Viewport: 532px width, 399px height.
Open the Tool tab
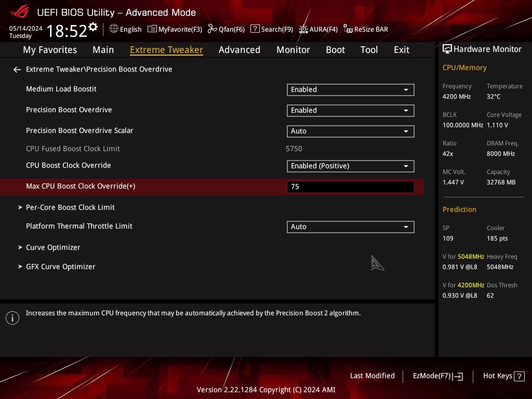[x=369, y=50]
